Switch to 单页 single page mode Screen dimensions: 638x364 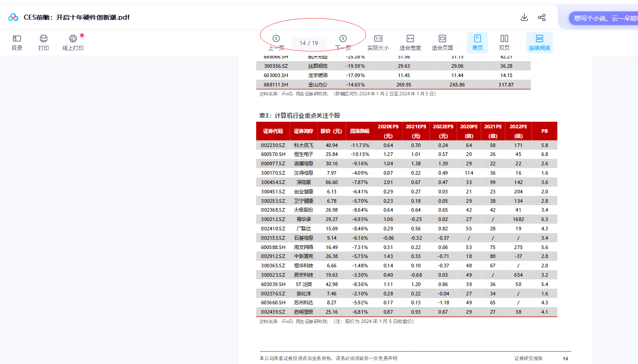(x=477, y=42)
